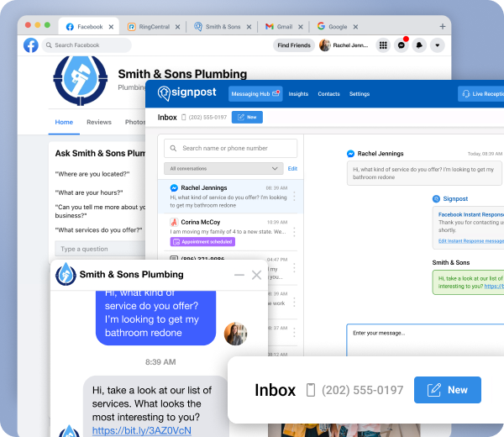Focus the Search Facebook field

click(87, 45)
